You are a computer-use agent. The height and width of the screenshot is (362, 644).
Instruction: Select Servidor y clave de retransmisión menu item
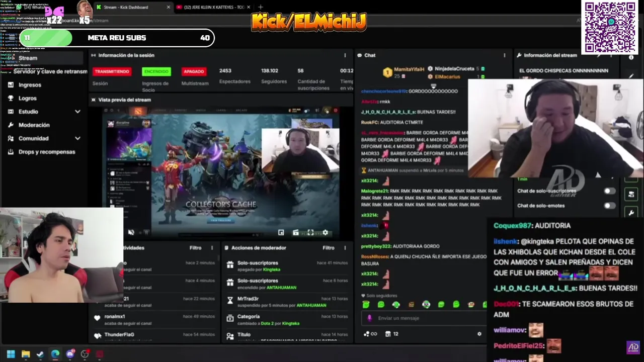click(50, 71)
